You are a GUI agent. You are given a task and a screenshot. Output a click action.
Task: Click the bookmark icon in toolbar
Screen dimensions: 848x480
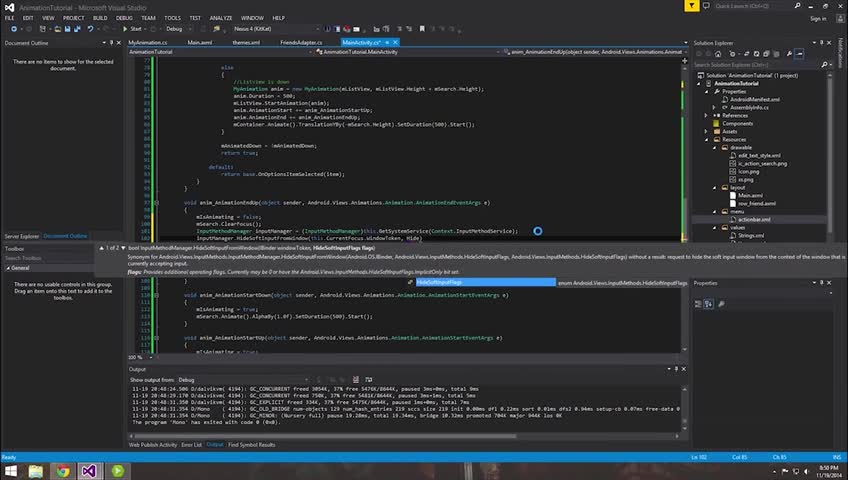click(422, 29)
